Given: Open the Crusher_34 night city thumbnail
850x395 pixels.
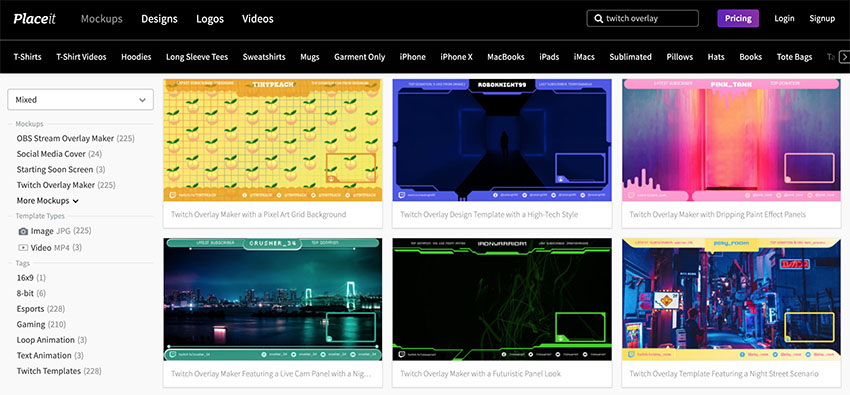Looking at the screenshot, I should tap(273, 300).
